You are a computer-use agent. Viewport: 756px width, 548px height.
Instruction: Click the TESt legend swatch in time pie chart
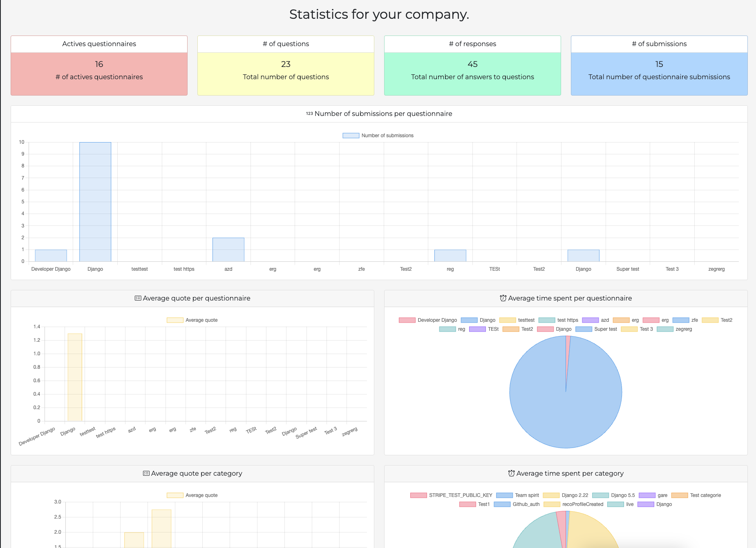(477, 329)
